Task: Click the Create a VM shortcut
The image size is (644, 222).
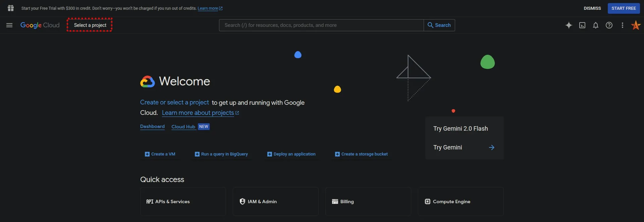Action: (x=160, y=154)
